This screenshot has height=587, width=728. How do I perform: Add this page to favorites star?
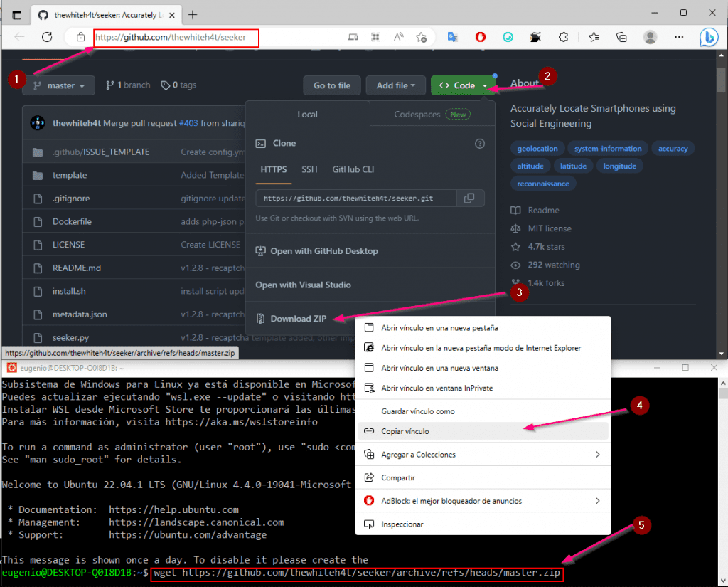click(421, 37)
